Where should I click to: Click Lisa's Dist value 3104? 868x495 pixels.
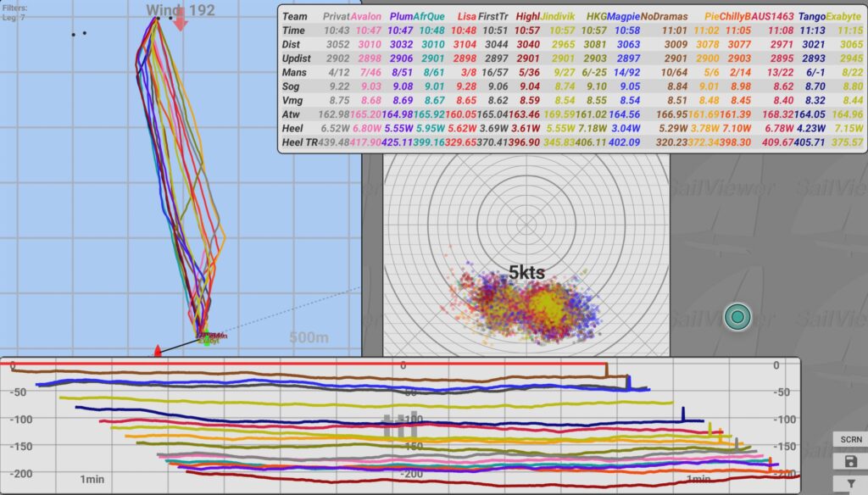pos(465,44)
